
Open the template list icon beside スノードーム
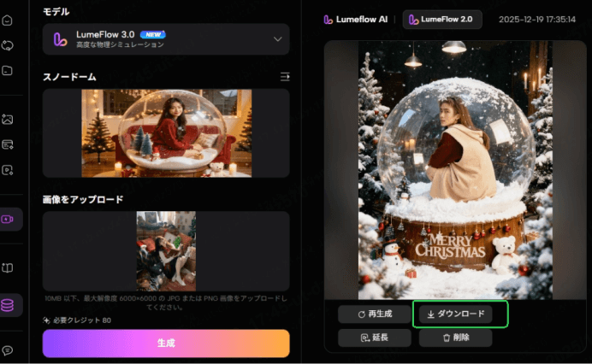pos(285,77)
